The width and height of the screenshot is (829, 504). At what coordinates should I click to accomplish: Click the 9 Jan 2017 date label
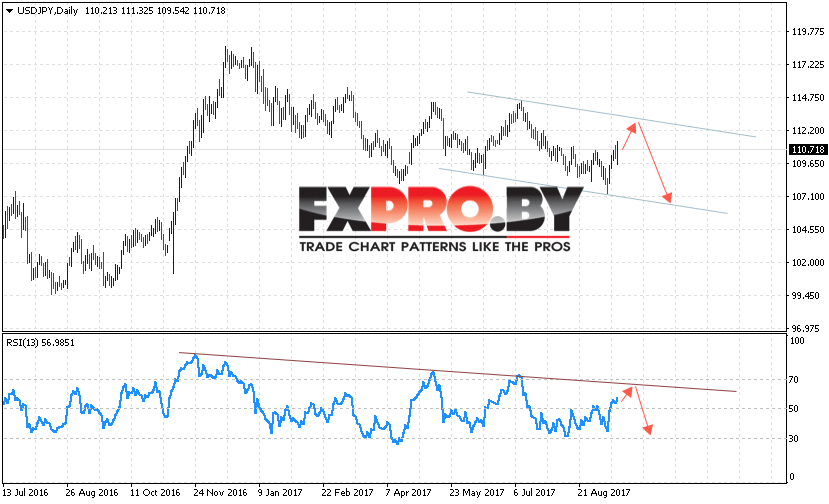tap(280, 492)
